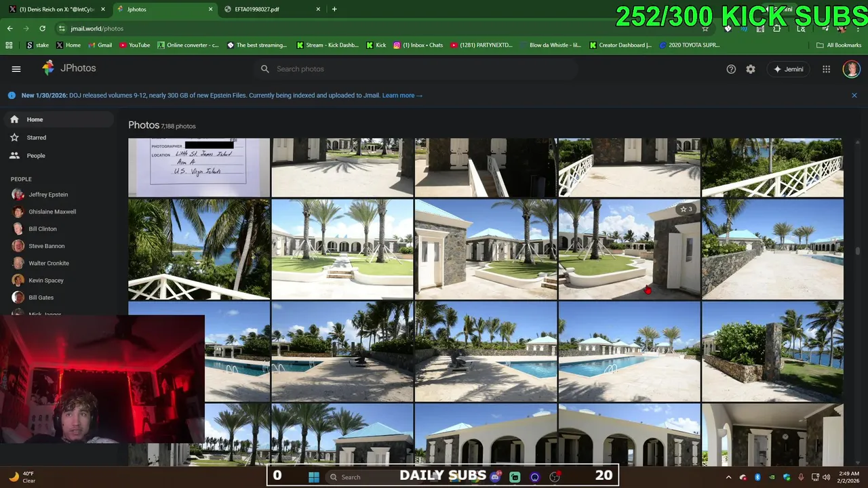Open Windows Security tray icon

787,477
